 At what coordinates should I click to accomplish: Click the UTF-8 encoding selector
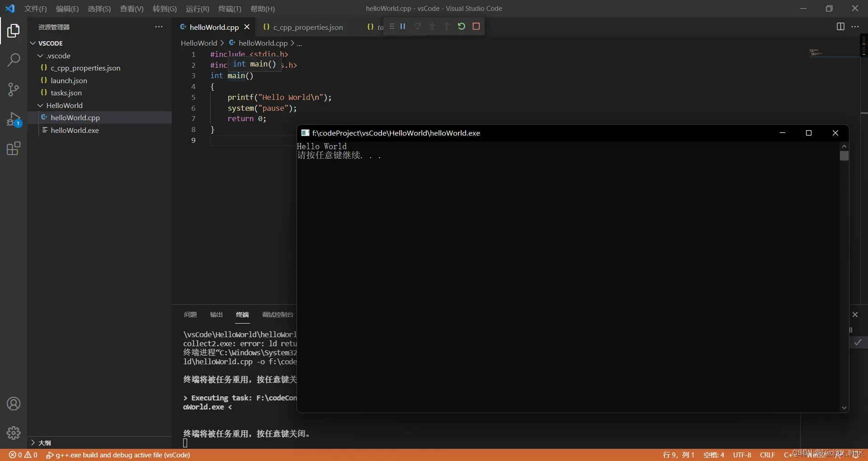[x=742, y=455]
